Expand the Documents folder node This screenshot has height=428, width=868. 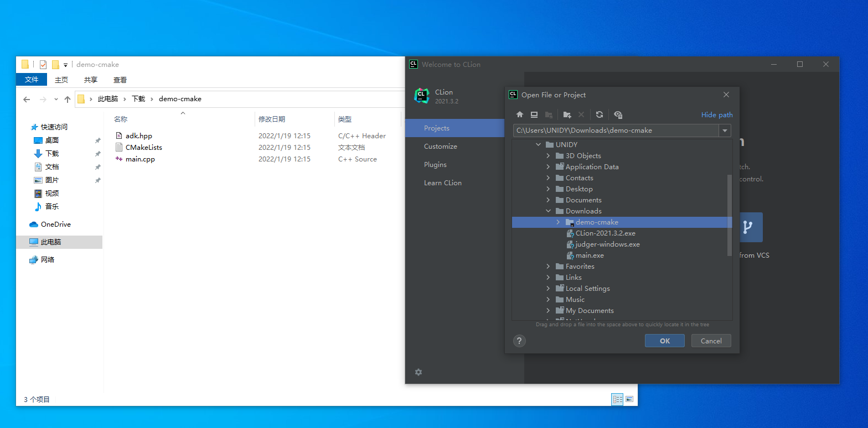pyautogui.click(x=548, y=200)
